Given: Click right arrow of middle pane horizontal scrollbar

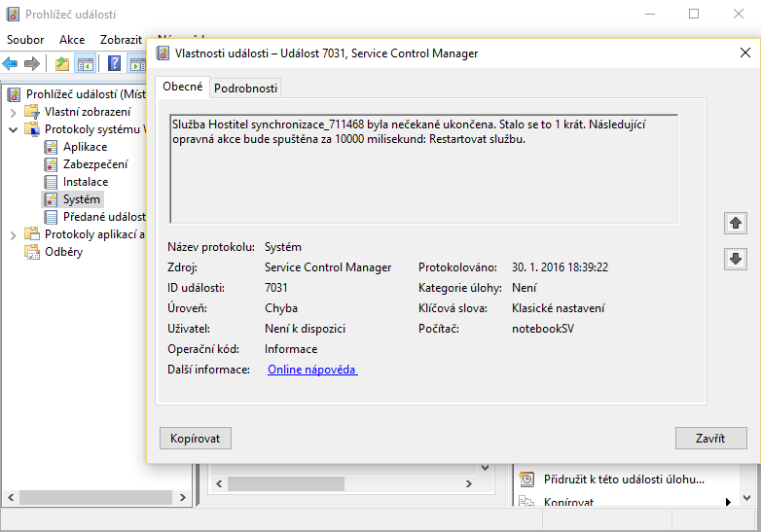Looking at the screenshot, I should (468, 483).
